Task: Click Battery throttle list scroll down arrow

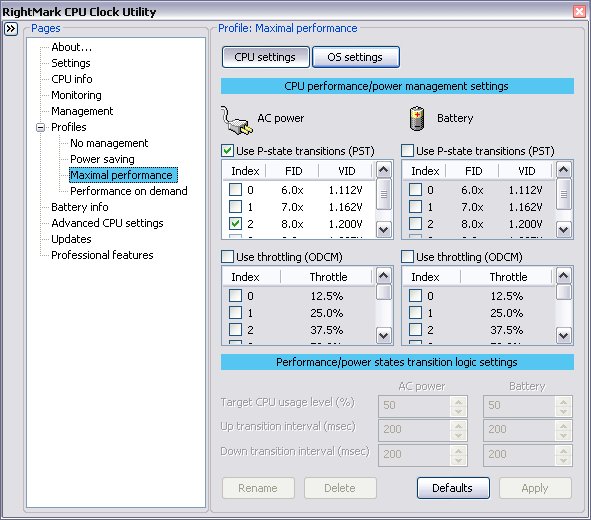Action: (564, 335)
